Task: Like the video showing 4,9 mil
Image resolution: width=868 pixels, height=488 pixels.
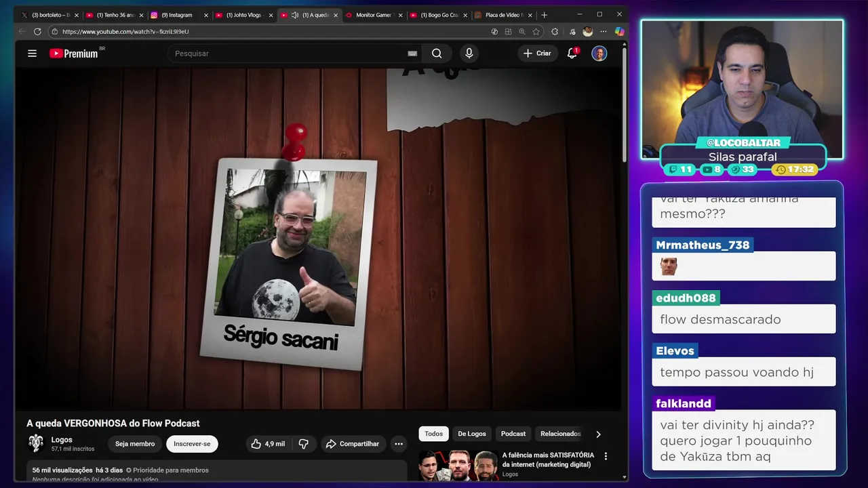Action: pyautogui.click(x=269, y=444)
